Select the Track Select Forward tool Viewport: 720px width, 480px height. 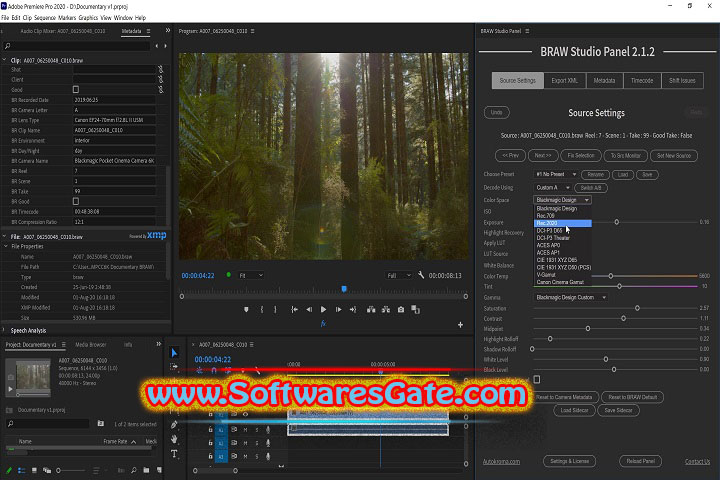(x=174, y=367)
